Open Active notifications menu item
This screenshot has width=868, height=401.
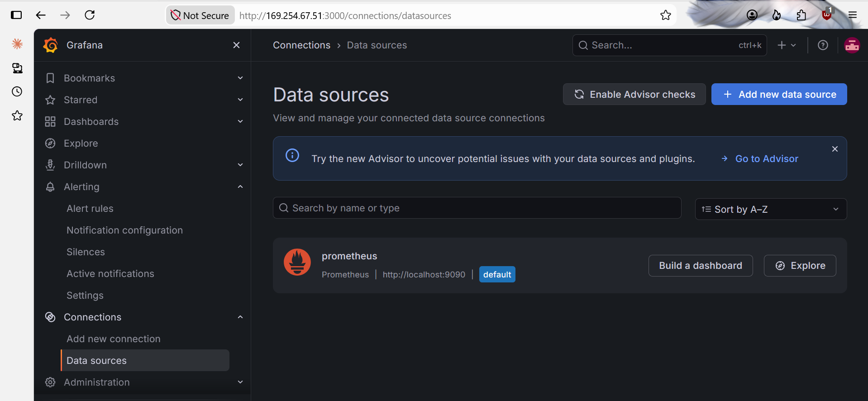[110, 273]
